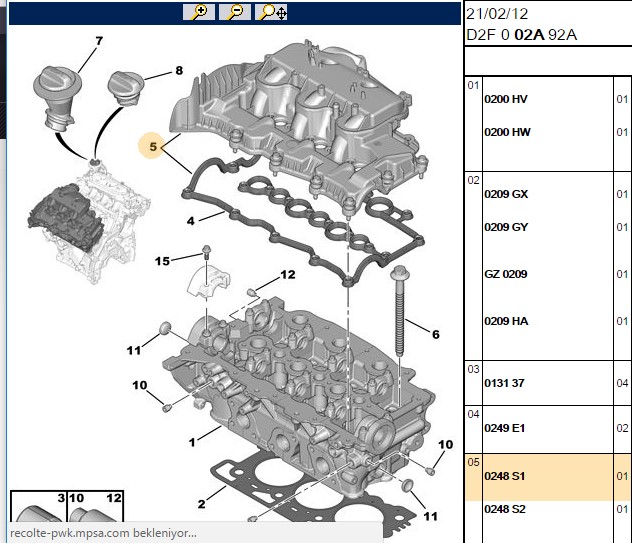Click quantity 01 in the 0248 S1 row
632x543 pixels.
pos(622,476)
